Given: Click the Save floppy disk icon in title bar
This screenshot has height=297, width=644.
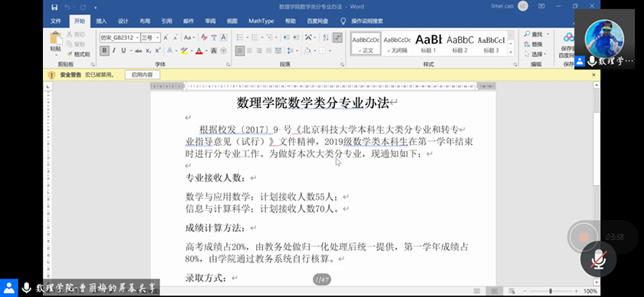Looking at the screenshot, I should click(x=54, y=7).
